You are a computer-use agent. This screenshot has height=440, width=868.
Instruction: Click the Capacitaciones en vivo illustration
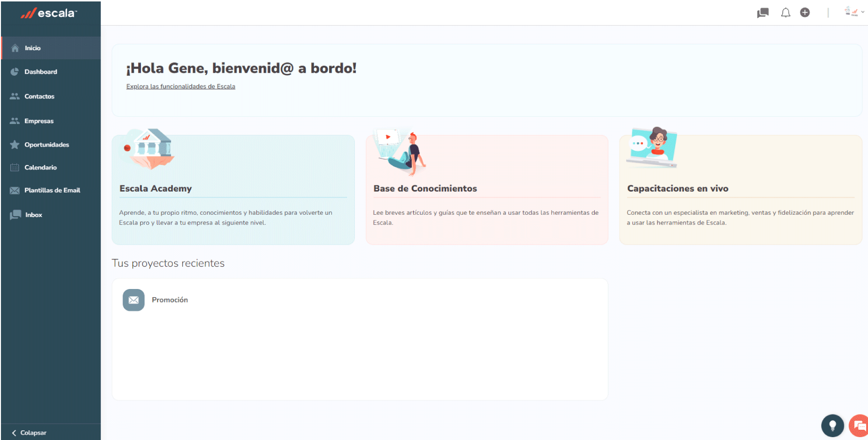coord(652,147)
